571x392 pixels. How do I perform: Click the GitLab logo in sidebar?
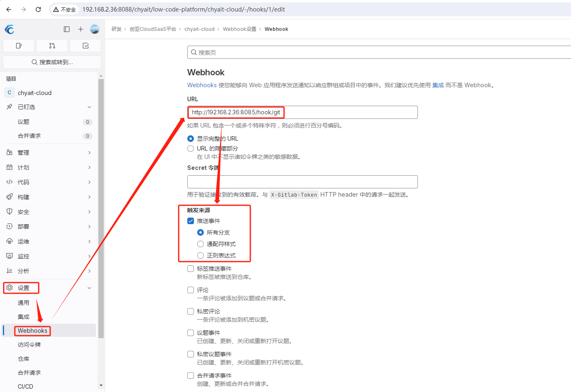(9, 29)
